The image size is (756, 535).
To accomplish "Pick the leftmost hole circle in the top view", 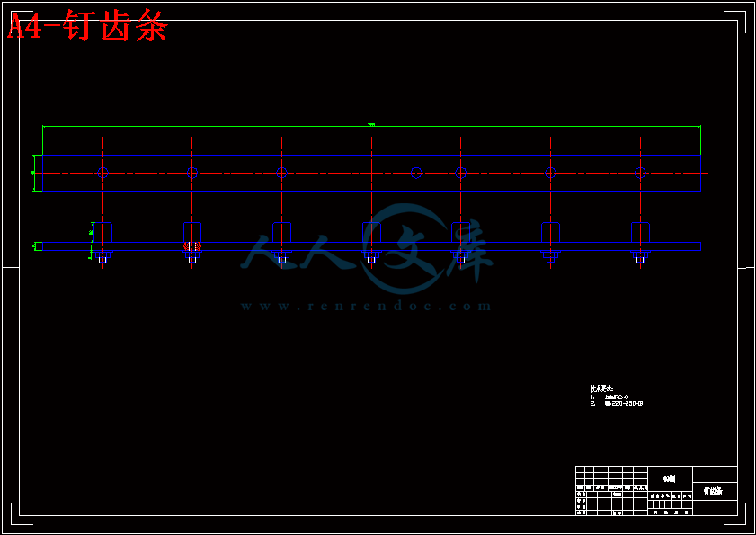I will (102, 173).
